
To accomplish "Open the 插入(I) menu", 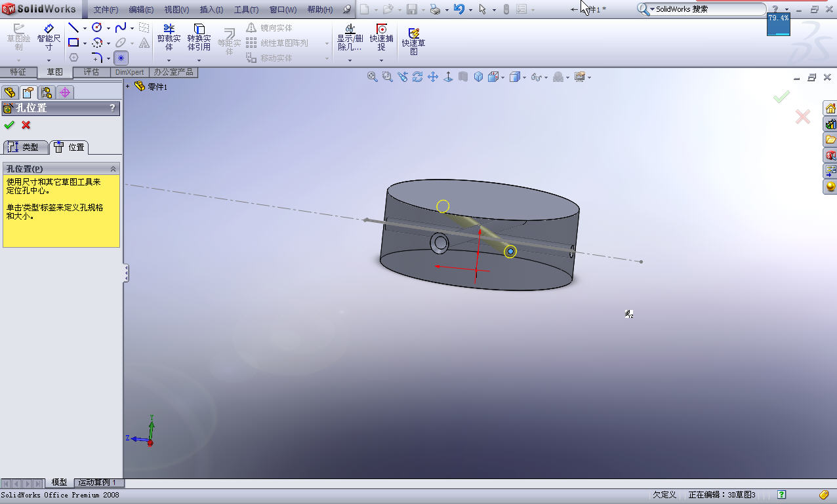I will pos(211,10).
